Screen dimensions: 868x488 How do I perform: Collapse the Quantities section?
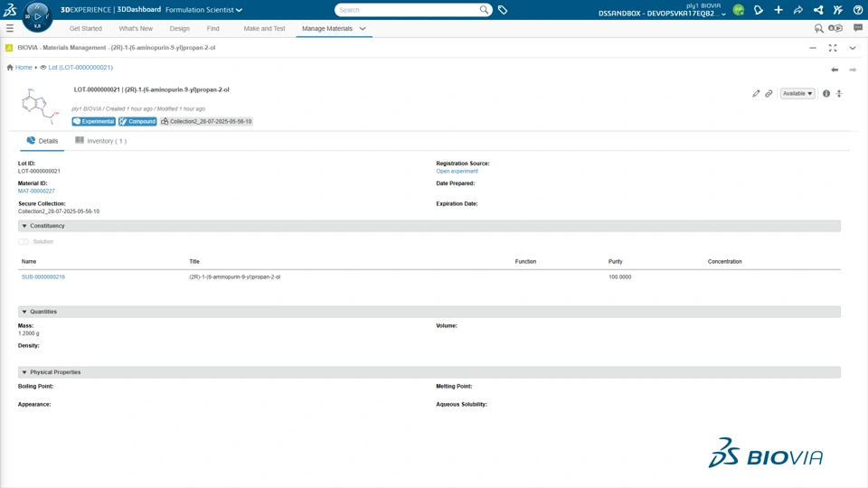pyautogui.click(x=24, y=312)
